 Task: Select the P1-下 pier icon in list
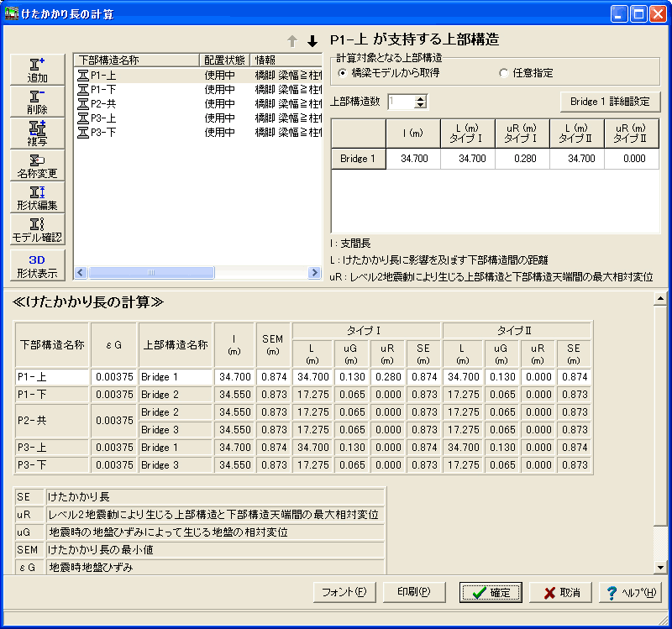tap(82, 90)
